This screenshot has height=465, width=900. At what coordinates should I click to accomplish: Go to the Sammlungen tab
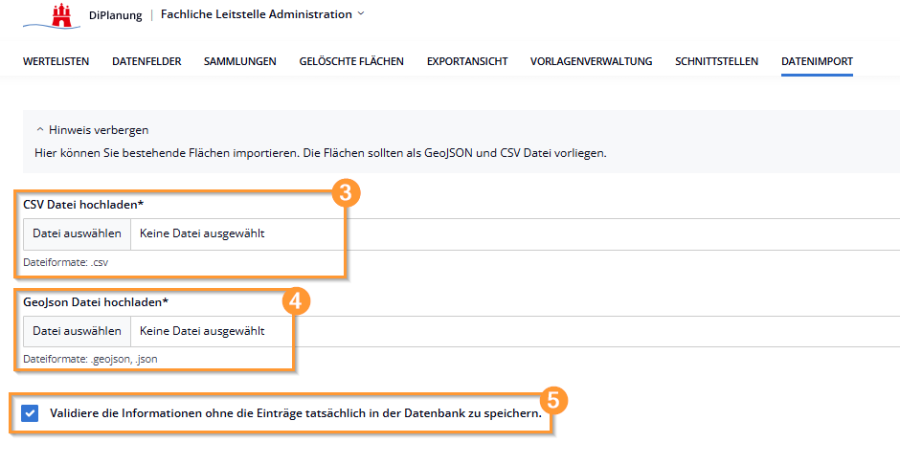click(240, 61)
